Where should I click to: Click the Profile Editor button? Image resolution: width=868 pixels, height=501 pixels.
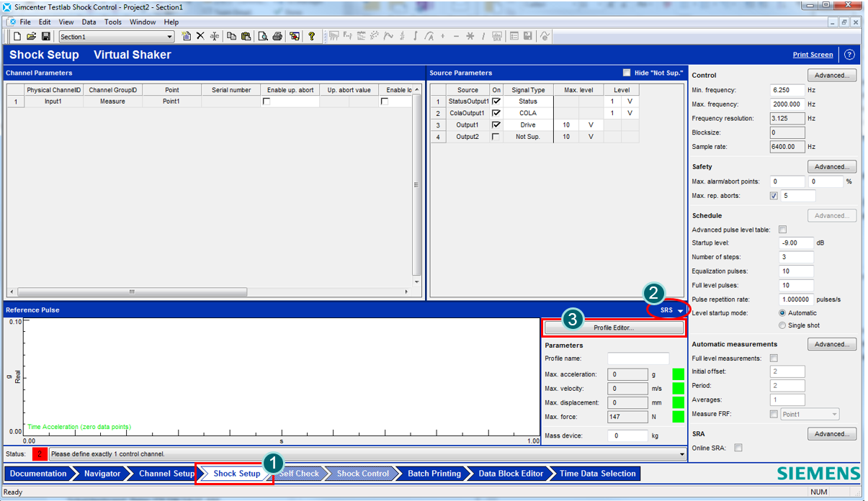coord(613,328)
